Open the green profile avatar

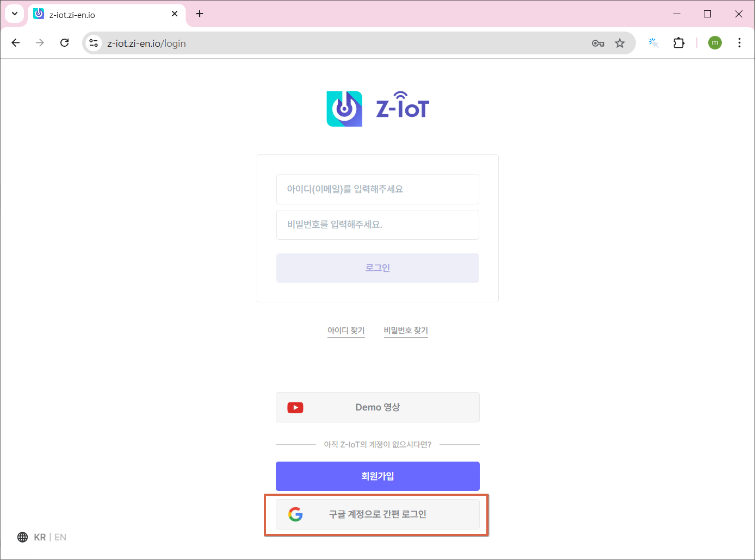tap(715, 43)
